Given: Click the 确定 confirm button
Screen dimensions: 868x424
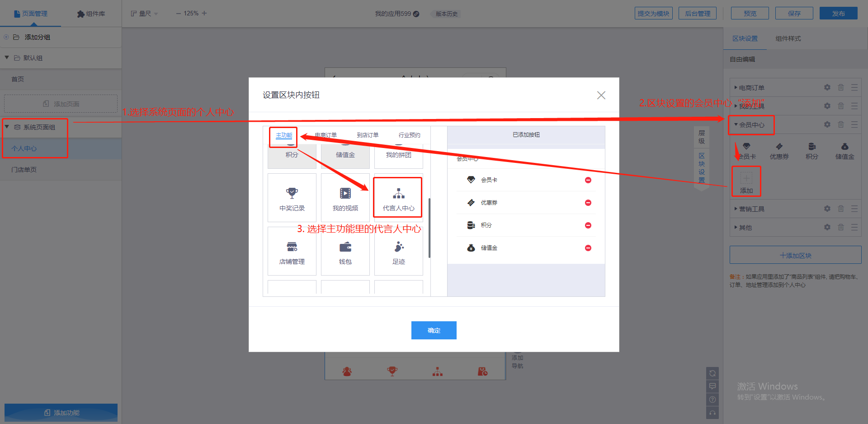Looking at the screenshot, I should tap(434, 330).
